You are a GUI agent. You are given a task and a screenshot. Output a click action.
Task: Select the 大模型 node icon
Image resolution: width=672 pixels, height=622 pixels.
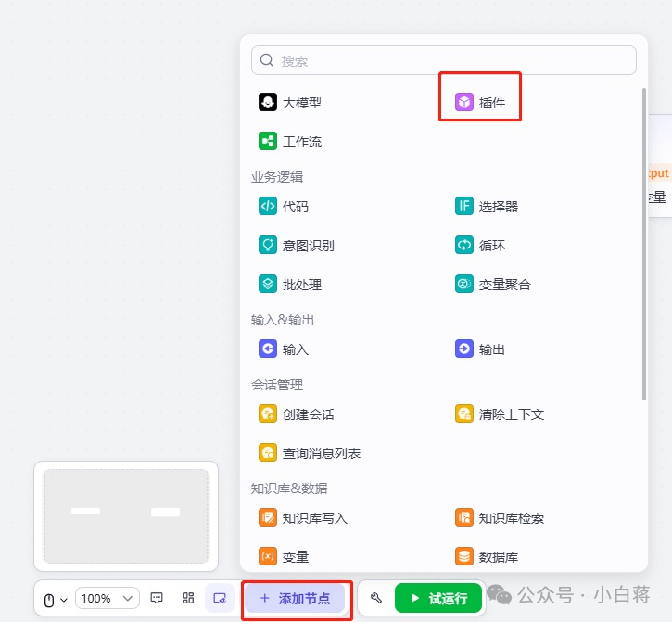pos(268,103)
